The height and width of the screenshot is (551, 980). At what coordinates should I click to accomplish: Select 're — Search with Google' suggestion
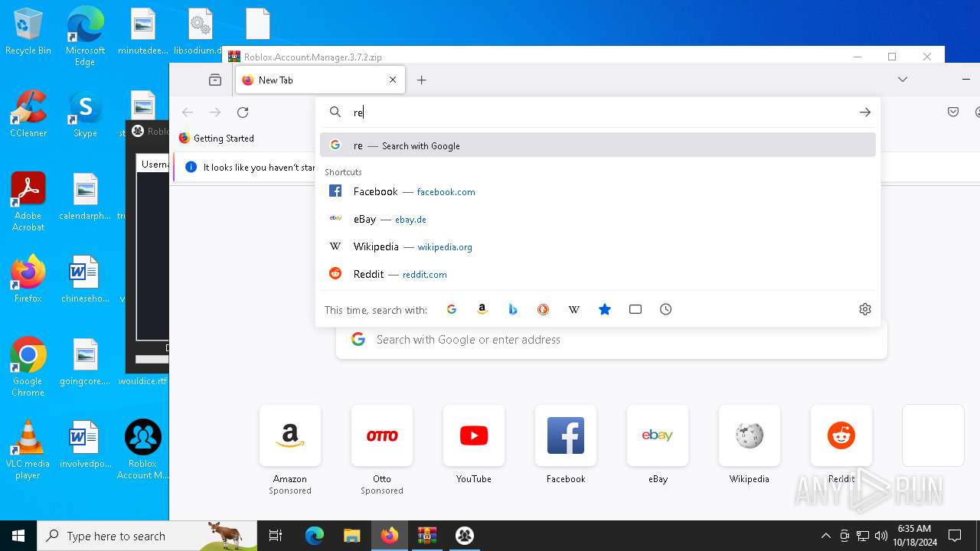point(598,145)
